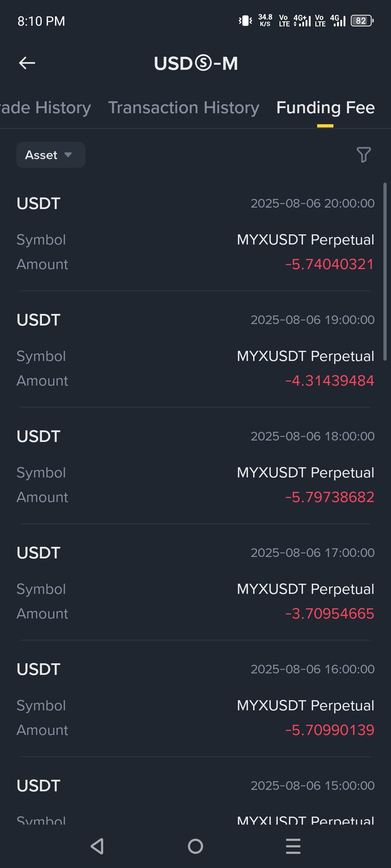Switch to Transaction History tab
Image resolution: width=391 pixels, height=868 pixels.
tap(184, 107)
